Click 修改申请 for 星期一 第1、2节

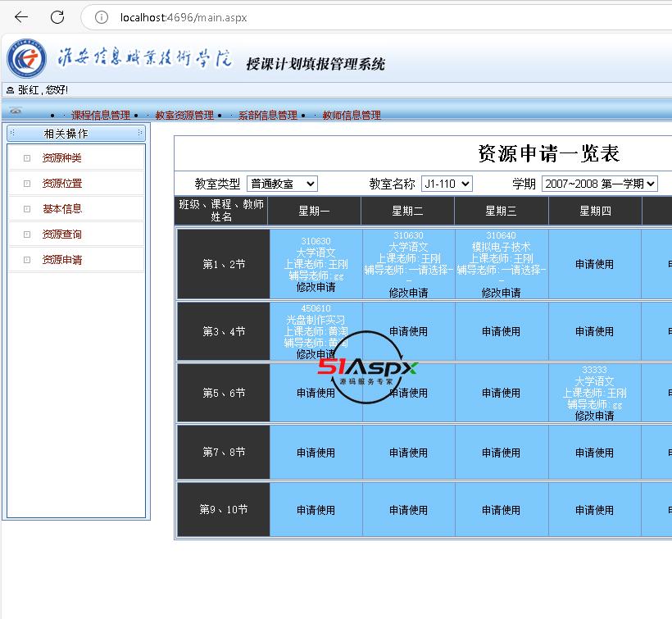click(x=316, y=287)
